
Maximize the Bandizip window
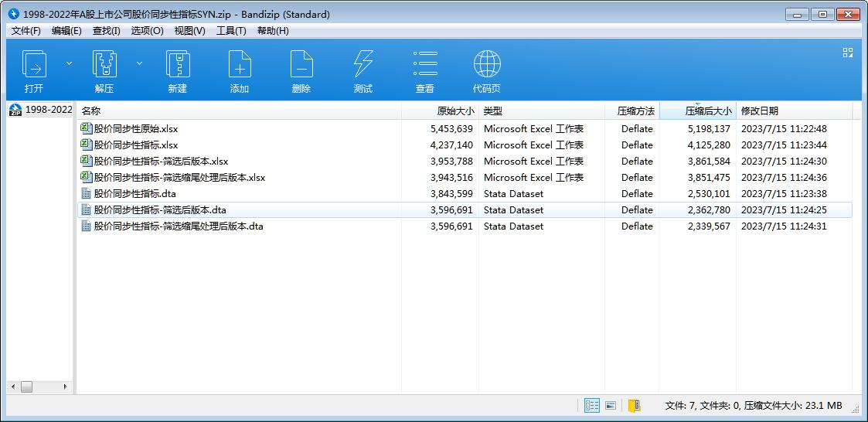822,15
